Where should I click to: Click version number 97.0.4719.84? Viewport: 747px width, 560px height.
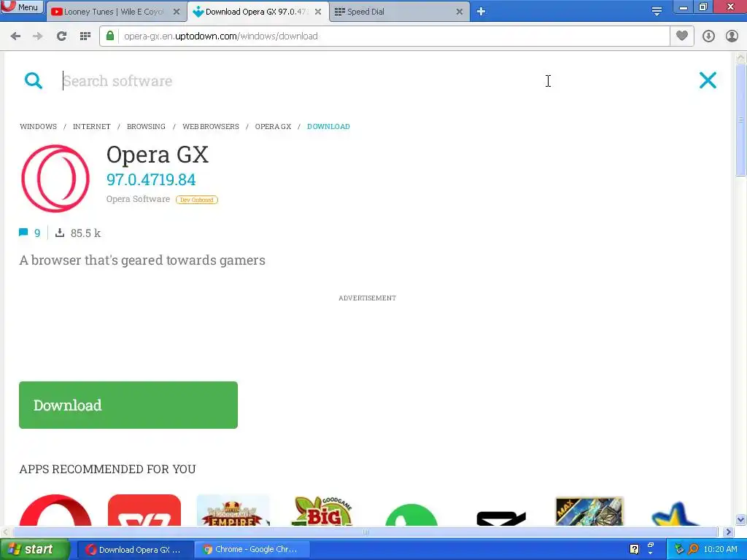pyautogui.click(x=151, y=180)
